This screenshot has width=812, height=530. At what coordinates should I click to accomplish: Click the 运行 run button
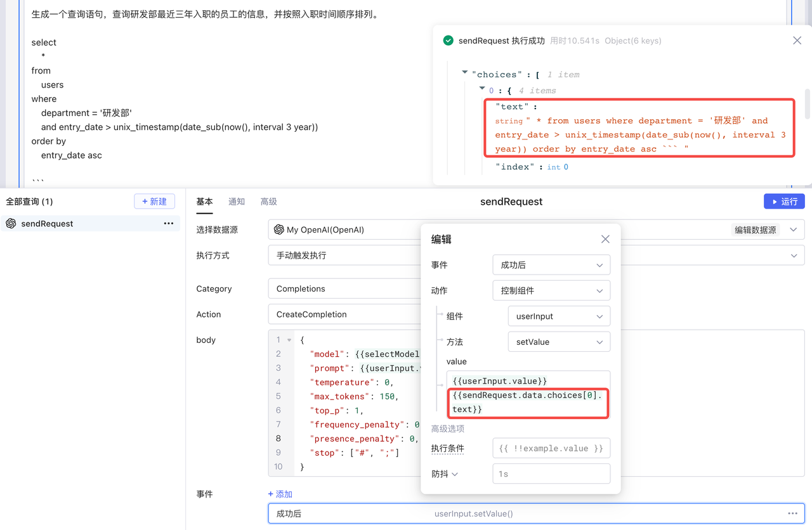tap(784, 202)
